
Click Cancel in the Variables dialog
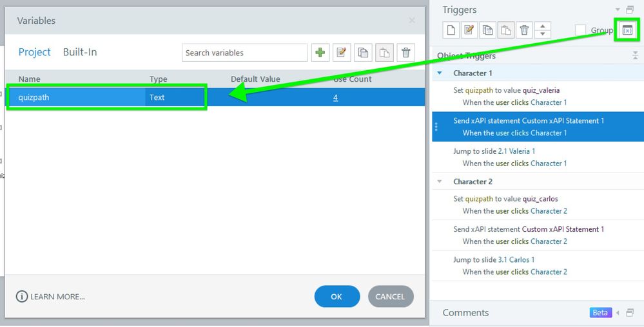391,296
